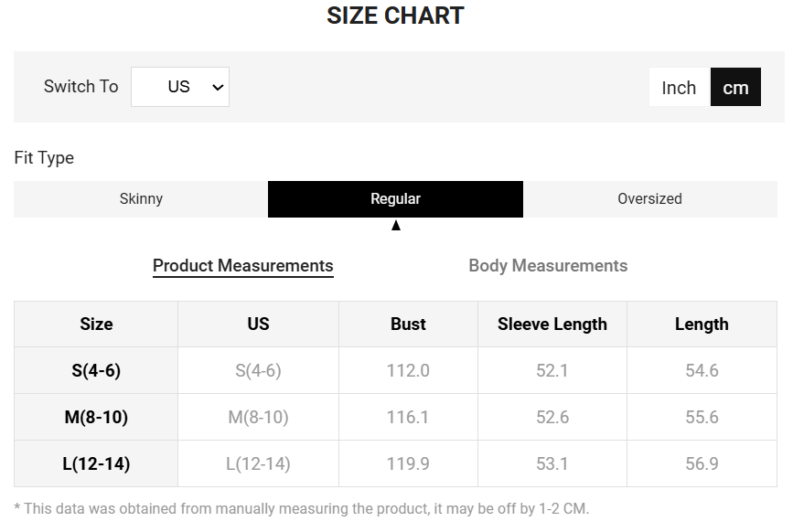Select the Regular fit type

[x=395, y=198]
